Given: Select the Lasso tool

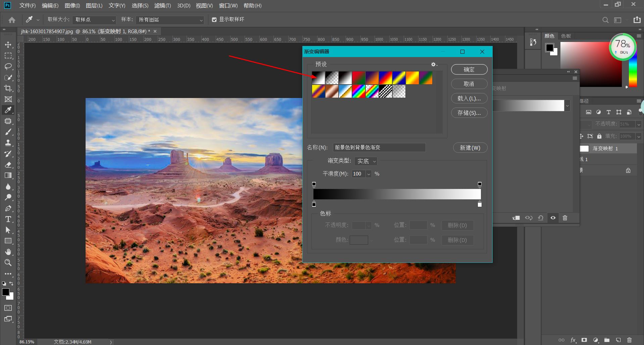Looking at the screenshot, I should pyautogui.click(x=8, y=66).
